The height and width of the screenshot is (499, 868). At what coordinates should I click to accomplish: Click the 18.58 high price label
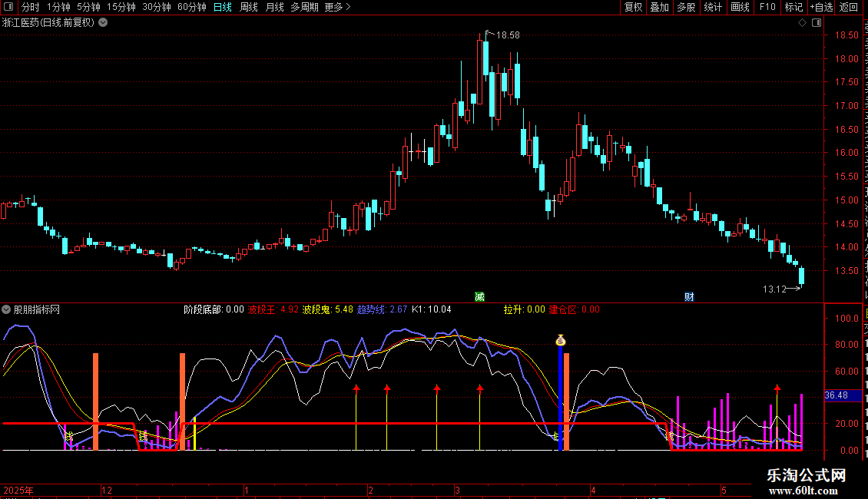(x=508, y=35)
